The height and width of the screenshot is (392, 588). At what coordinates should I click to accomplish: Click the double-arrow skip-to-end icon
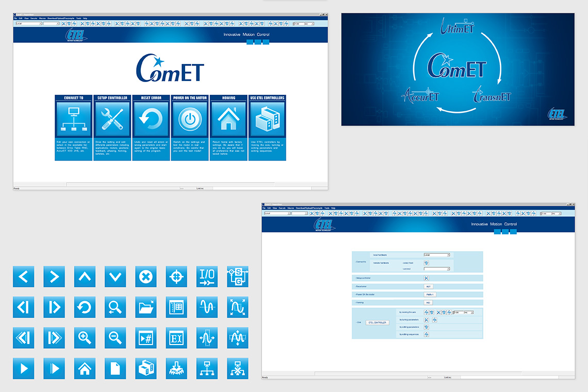[54, 338]
